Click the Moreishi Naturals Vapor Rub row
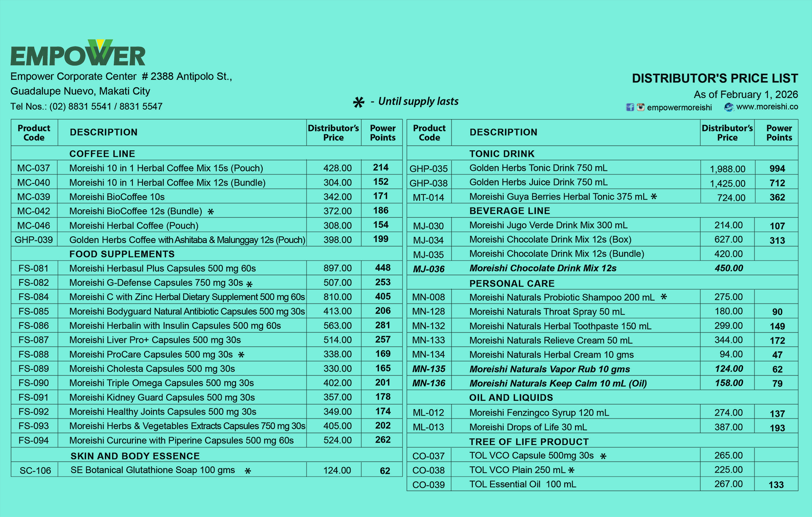The width and height of the screenshot is (812, 517). (549, 369)
